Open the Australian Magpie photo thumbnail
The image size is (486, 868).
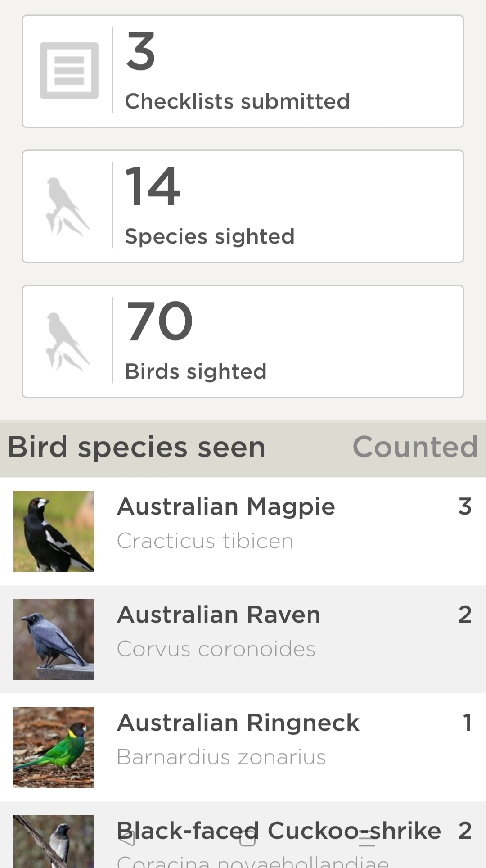click(54, 531)
